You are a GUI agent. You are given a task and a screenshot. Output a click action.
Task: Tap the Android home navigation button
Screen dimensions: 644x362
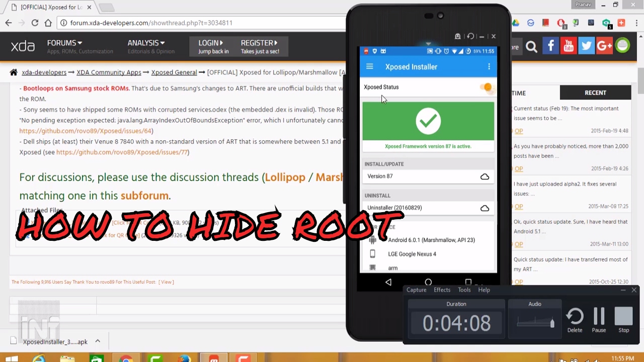coord(428,283)
